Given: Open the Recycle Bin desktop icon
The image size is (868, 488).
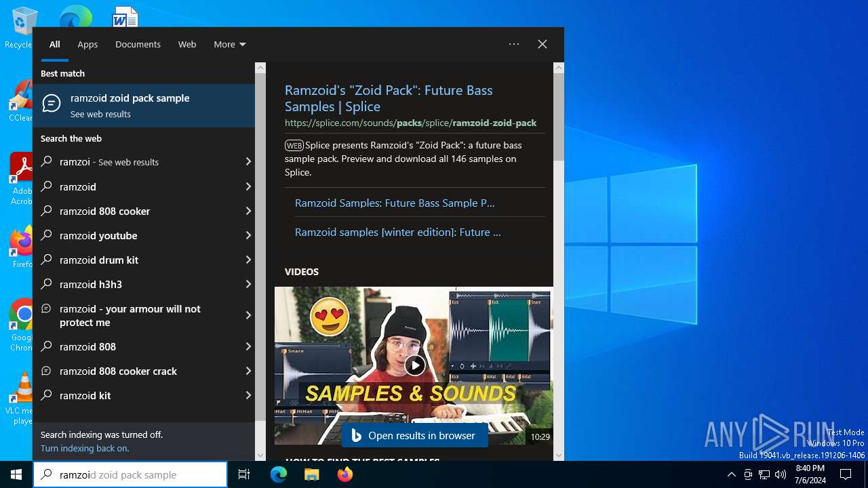Looking at the screenshot, I should (20, 27).
